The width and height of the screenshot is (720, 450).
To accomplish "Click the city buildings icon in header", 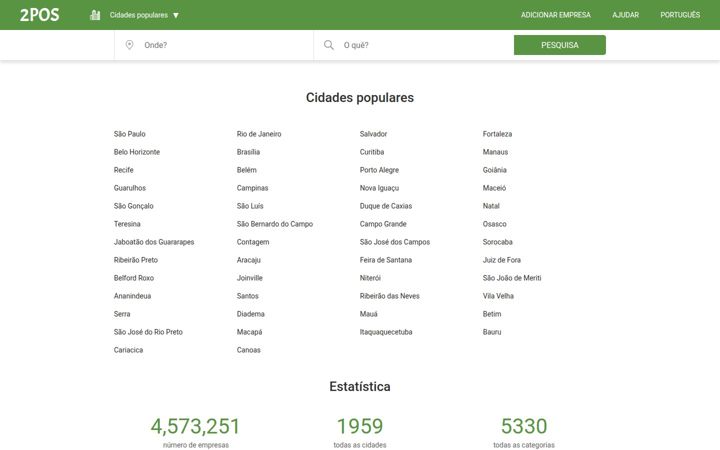I will [95, 15].
